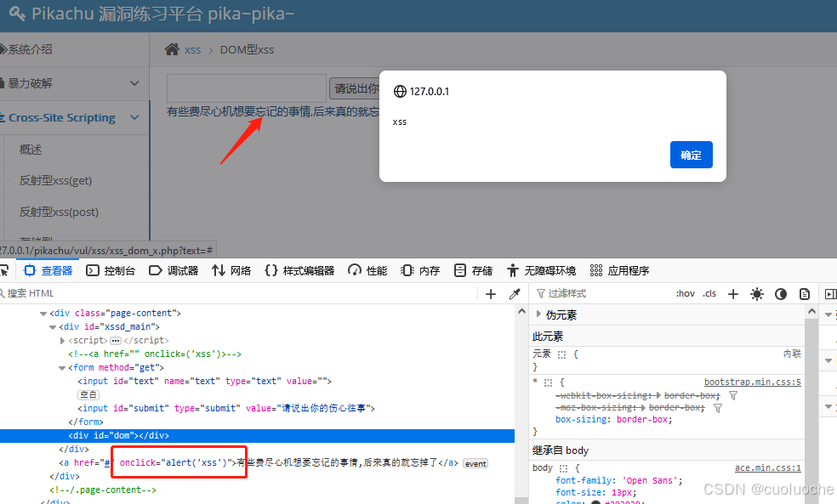Click 确定 button in alert dialog
837x504 pixels.
[691, 155]
